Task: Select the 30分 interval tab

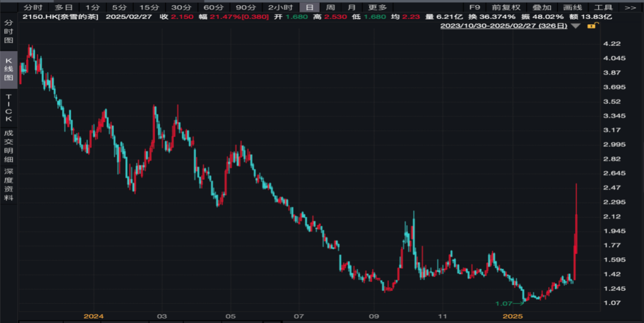Action: pyautogui.click(x=181, y=7)
